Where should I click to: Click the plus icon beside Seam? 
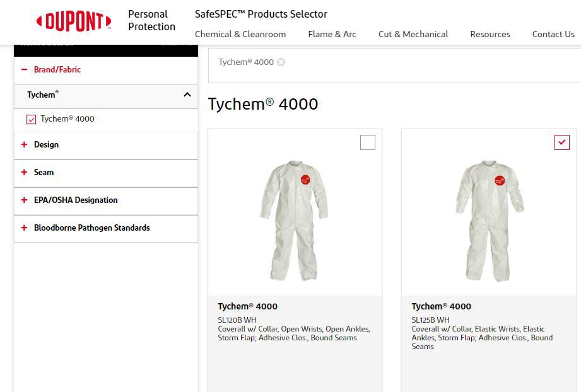(x=24, y=173)
